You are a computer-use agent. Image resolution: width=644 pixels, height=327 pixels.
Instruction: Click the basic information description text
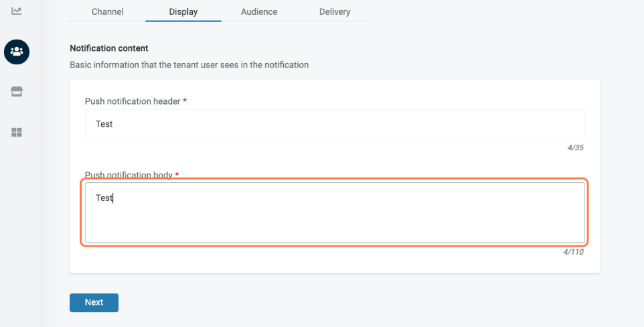pyautogui.click(x=189, y=65)
